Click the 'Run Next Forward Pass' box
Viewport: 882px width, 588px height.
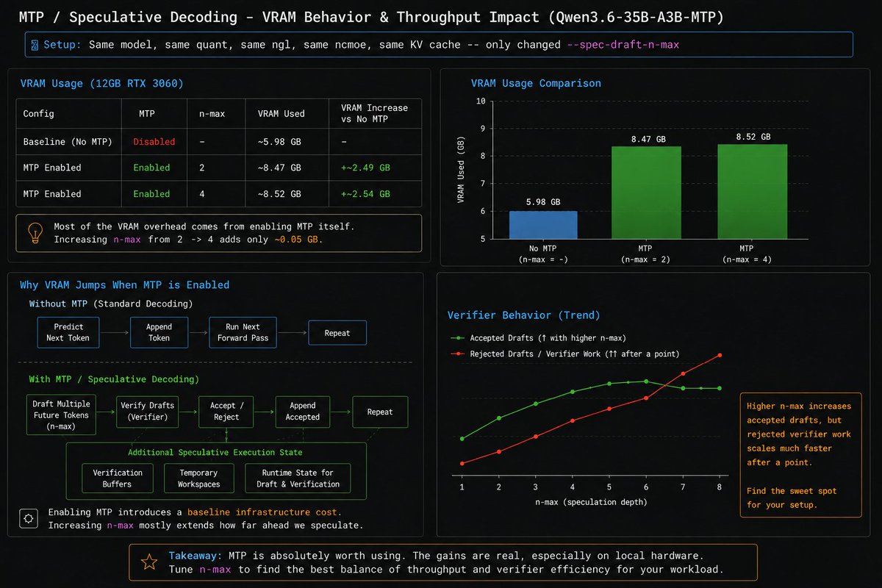point(243,332)
